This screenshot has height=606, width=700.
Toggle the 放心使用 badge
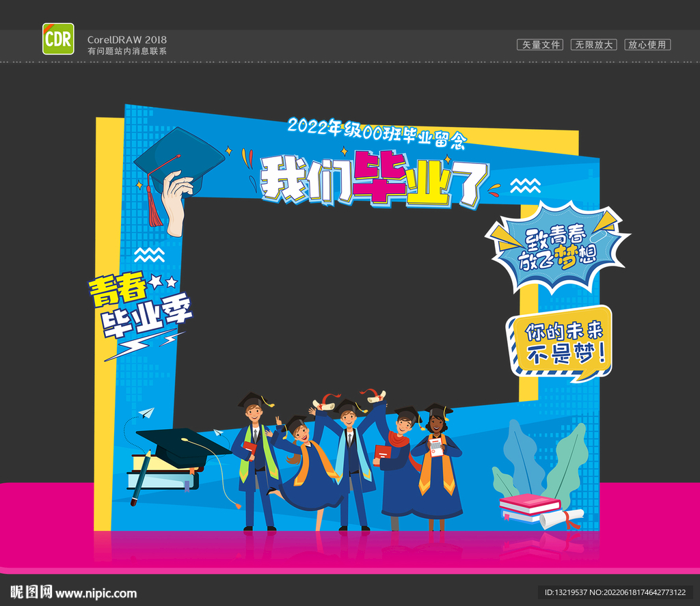[649, 44]
